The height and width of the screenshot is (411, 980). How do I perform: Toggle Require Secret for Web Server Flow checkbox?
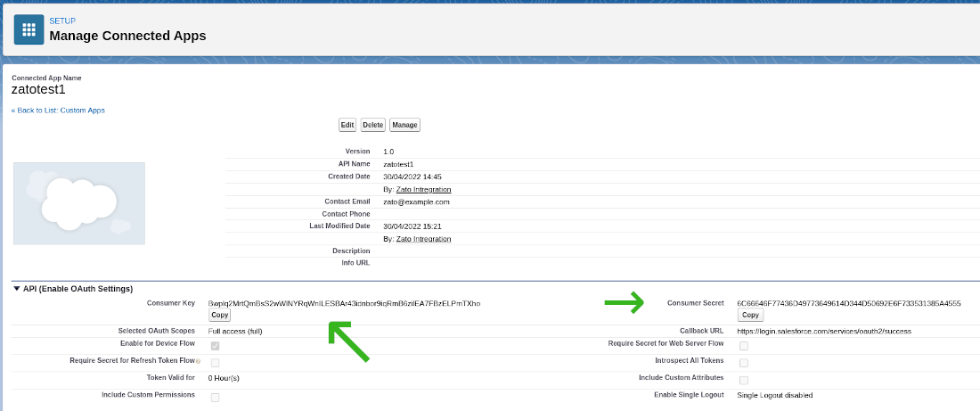coord(744,346)
